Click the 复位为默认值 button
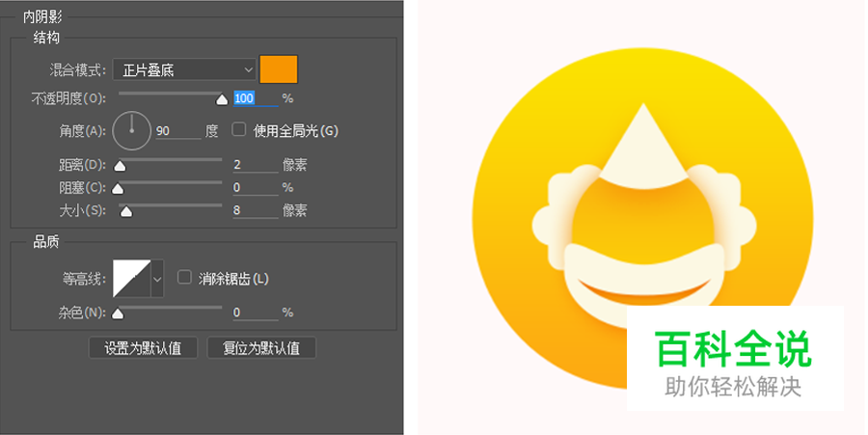 point(261,348)
